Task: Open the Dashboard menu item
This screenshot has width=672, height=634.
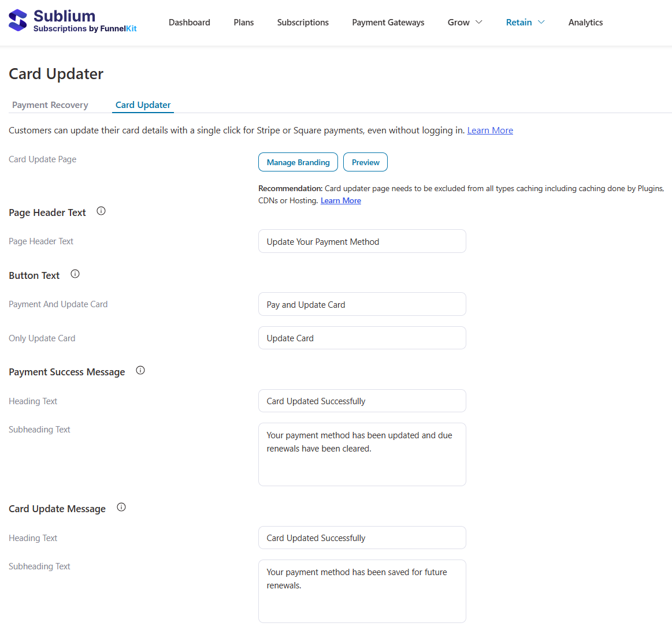Action: (x=190, y=23)
